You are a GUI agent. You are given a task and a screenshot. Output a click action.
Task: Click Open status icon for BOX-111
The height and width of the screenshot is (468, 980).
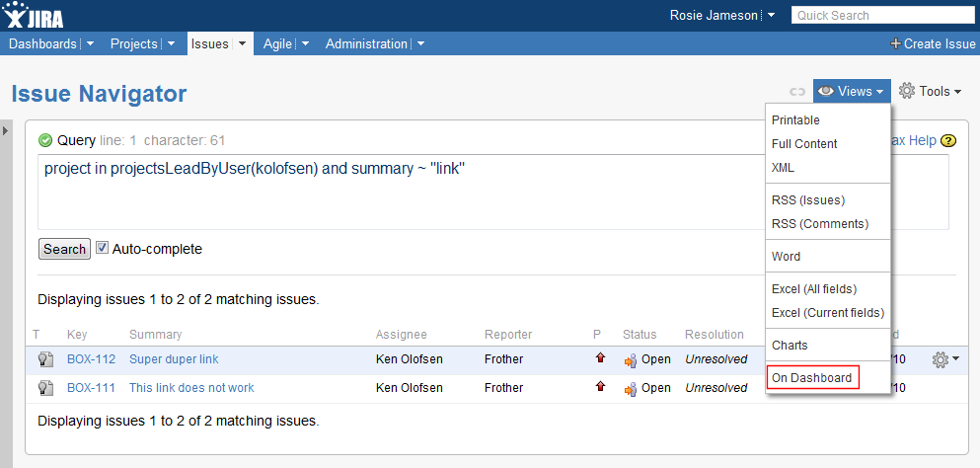point(630,389)
